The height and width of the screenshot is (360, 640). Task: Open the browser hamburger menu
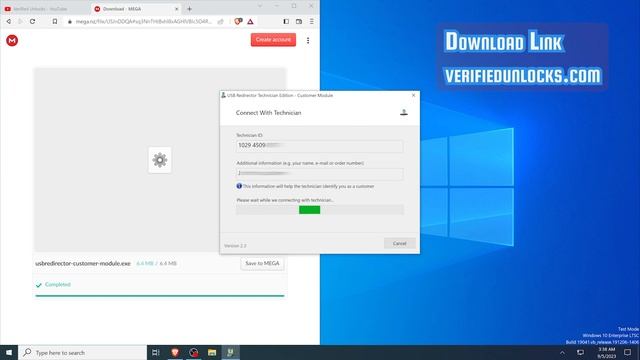pos(311,21)
